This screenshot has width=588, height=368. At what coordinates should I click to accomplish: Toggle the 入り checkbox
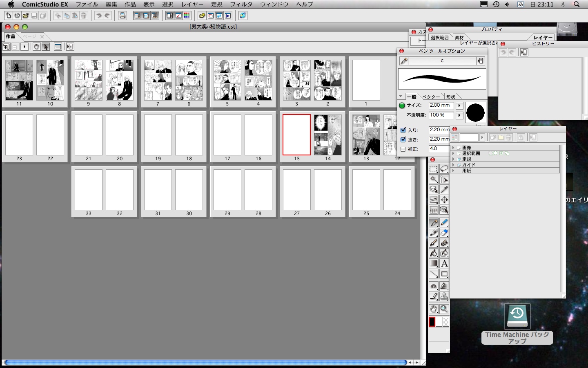tap(403, 130)
